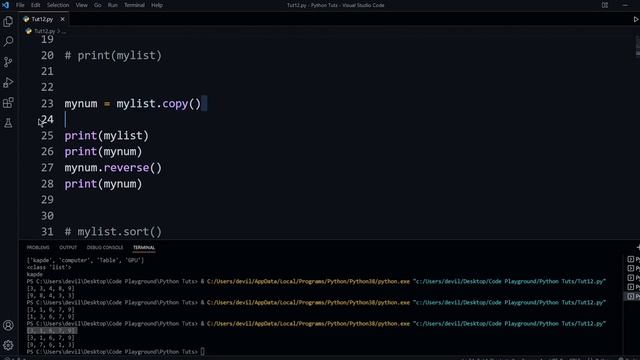Click line number 28 in gutter

point(47,184)
